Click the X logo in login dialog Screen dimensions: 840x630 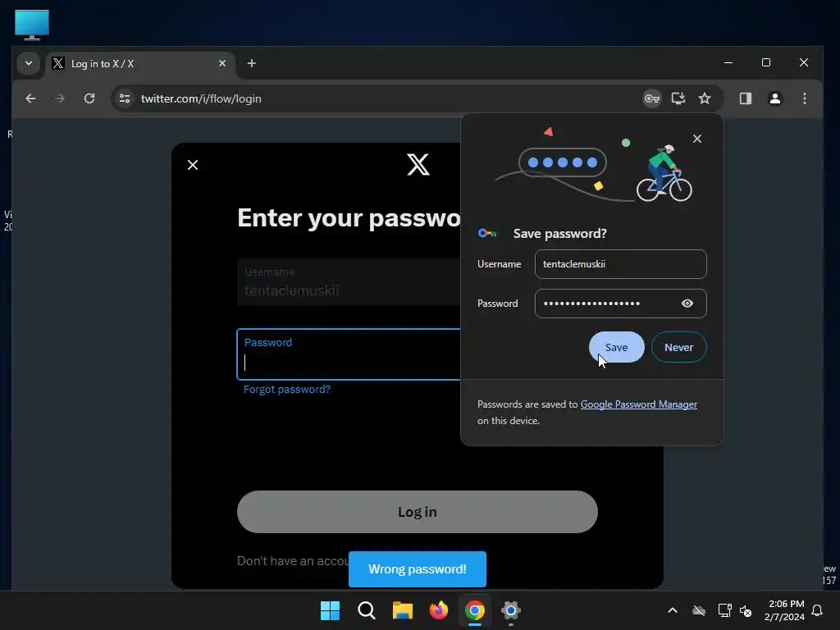418,164
